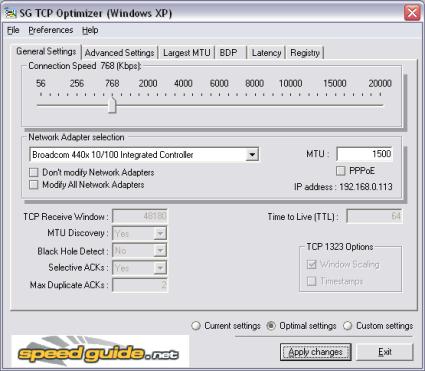Click the TCP Receive Window field
Screen dimensions: 425x371
(140, 216)
